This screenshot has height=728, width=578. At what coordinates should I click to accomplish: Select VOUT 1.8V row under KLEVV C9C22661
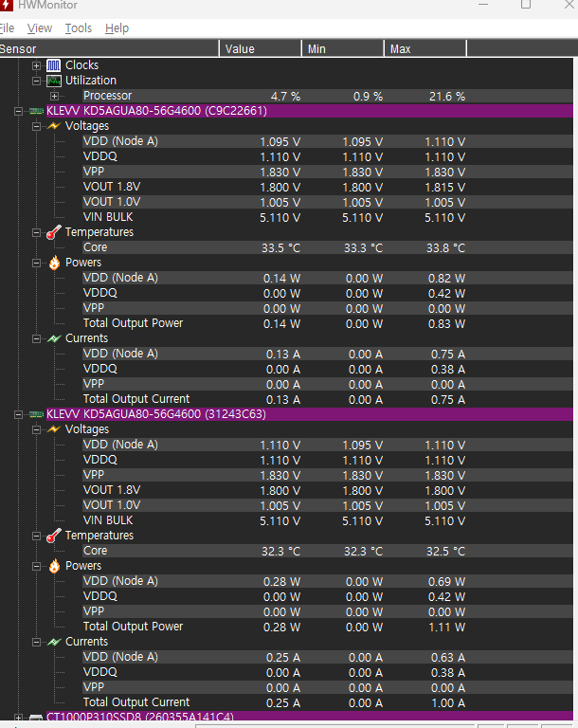(x=328, y=187)
